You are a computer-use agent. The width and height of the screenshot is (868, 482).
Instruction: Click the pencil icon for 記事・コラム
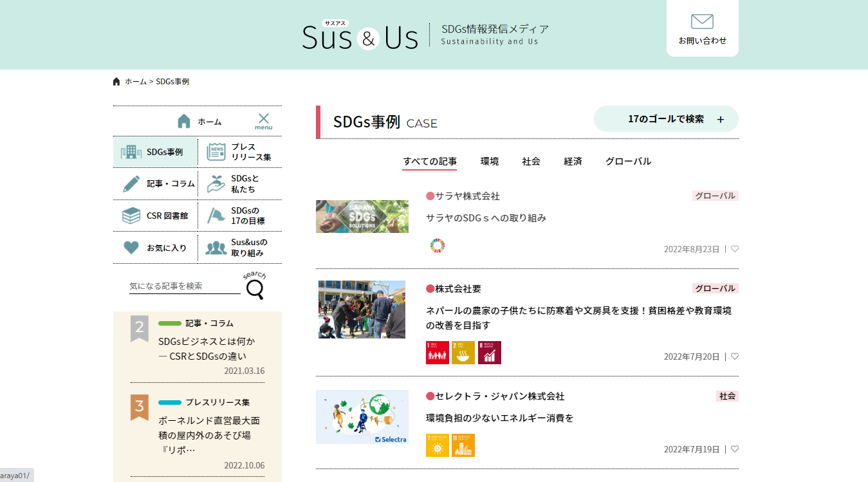click(x=131, y=184)
